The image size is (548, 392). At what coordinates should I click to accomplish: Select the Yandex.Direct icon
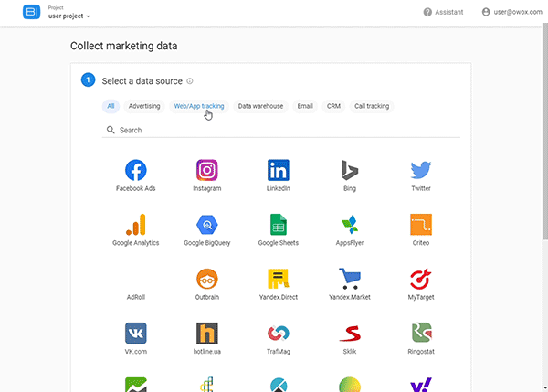(x=279, y=279)
